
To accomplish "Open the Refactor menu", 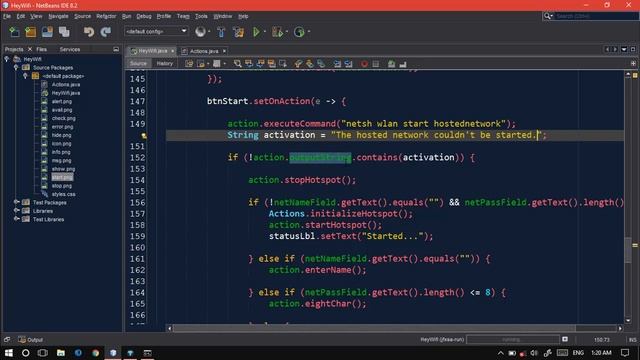I will point(106,16).
